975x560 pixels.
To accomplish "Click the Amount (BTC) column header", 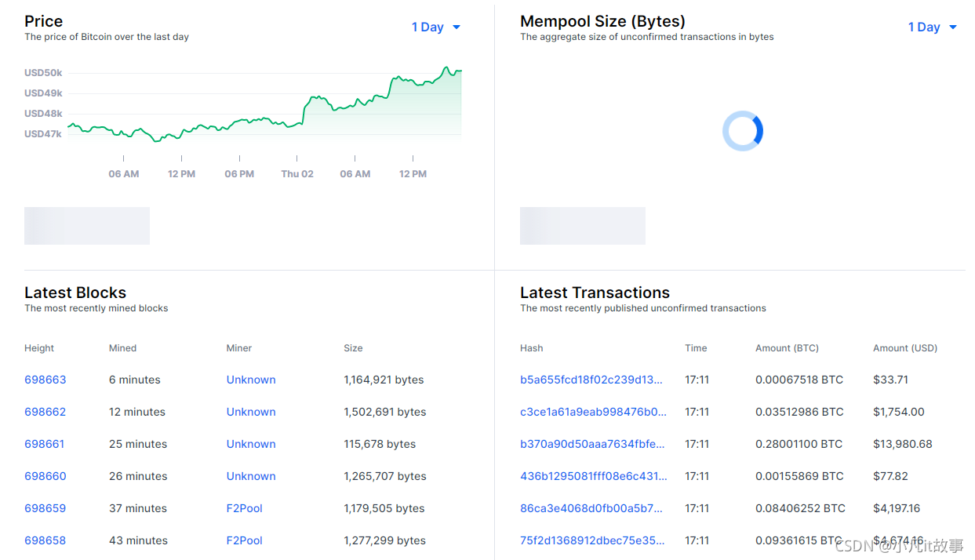I will point(787,348).
